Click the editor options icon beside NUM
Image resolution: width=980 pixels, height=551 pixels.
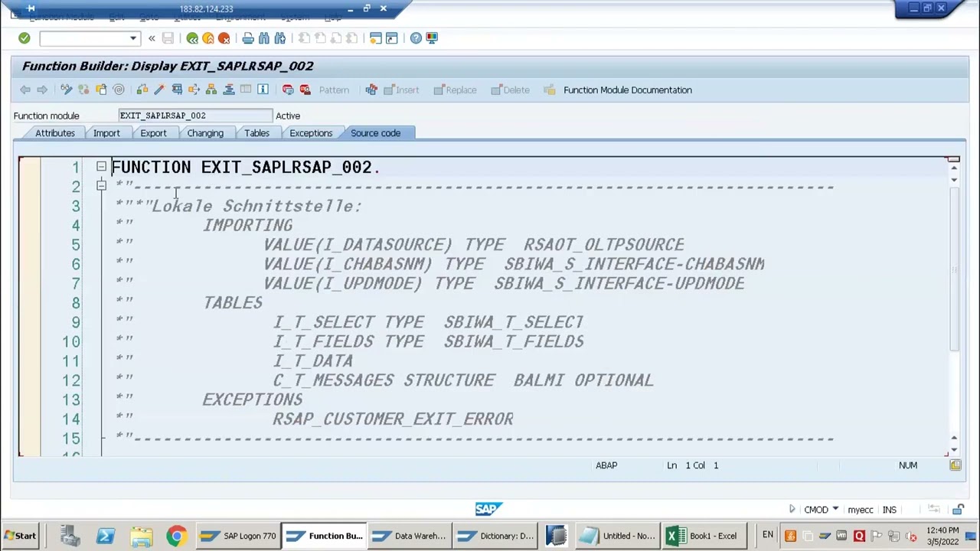pos(955,465)
